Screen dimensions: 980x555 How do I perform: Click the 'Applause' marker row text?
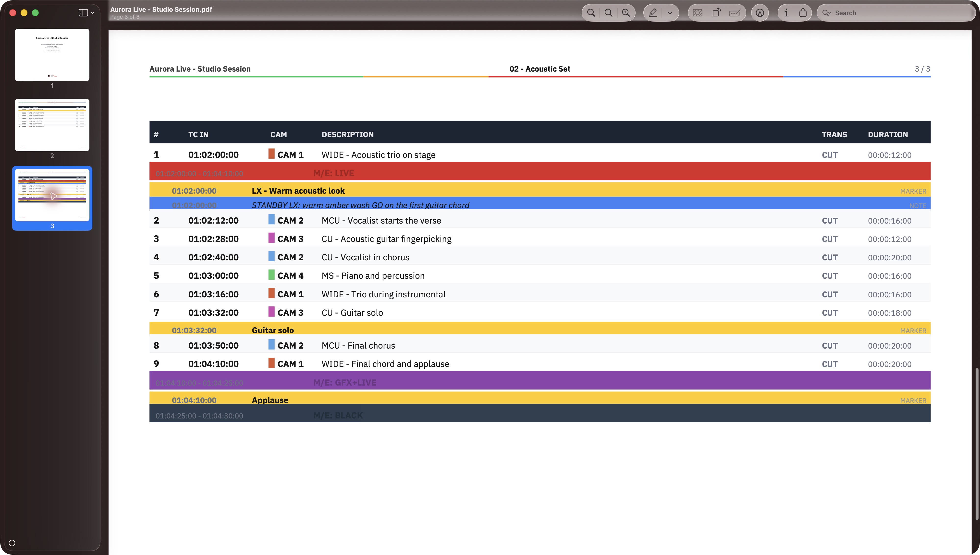(270, 400)
